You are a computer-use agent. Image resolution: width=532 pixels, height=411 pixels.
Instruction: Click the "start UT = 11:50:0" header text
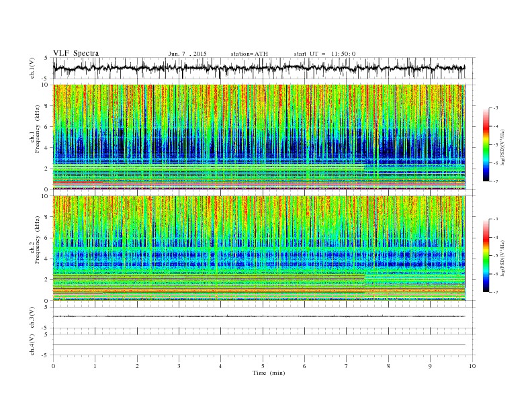[324, 54]
